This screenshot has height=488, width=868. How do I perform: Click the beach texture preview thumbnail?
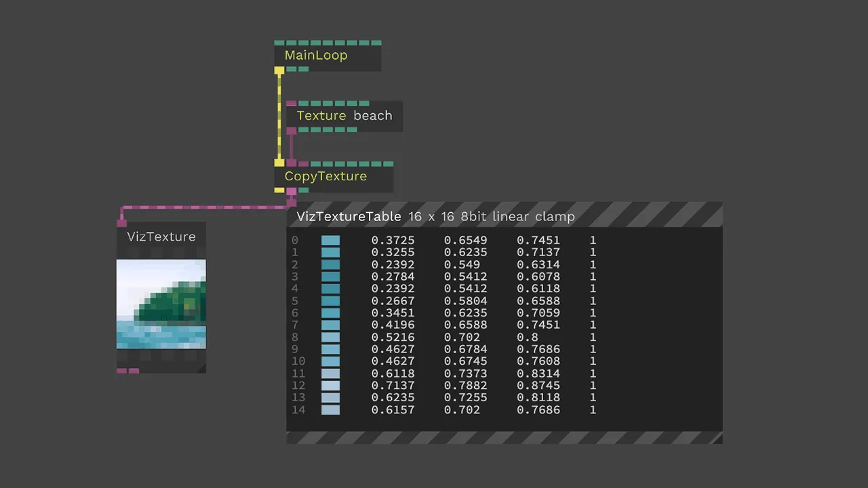point(161,304)
